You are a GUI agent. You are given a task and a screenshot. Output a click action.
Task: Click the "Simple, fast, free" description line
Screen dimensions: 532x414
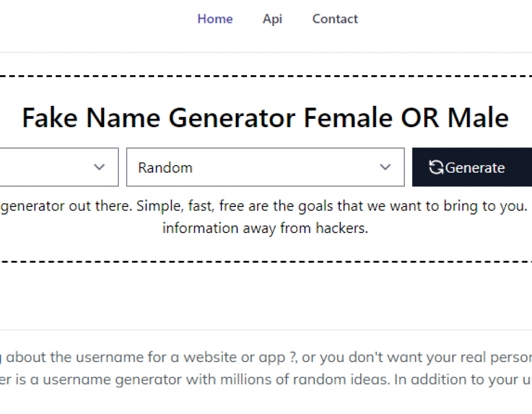click(266, 206)
